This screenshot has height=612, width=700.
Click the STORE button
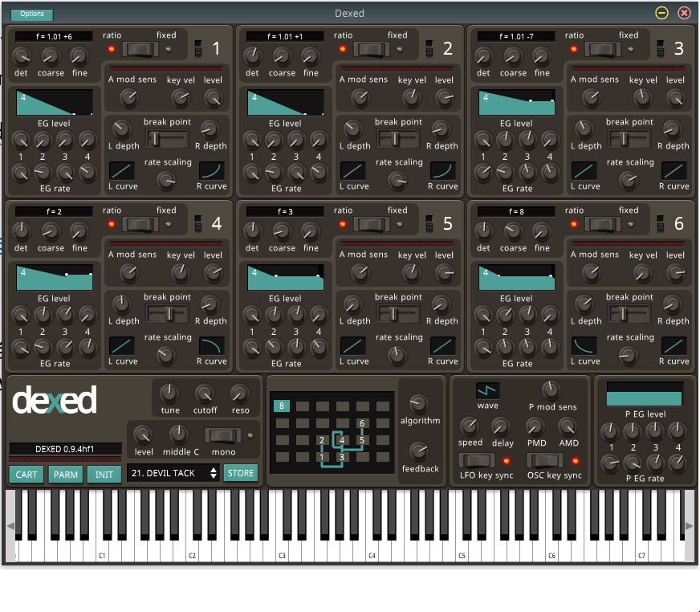pyautogui.click(x=241, y=473)
